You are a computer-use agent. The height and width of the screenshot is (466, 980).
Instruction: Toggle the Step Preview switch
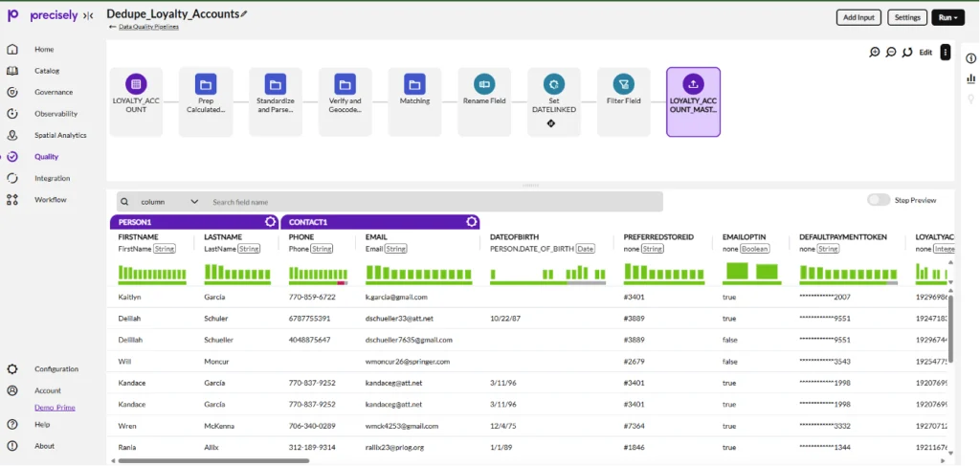pos(879,200)
